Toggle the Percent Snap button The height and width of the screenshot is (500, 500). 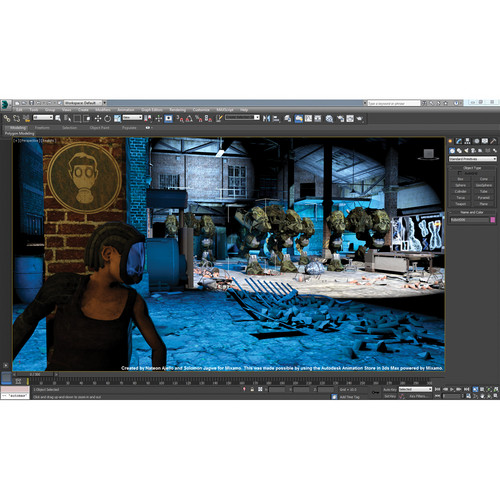pyautogui.click(x=199, y=118)
